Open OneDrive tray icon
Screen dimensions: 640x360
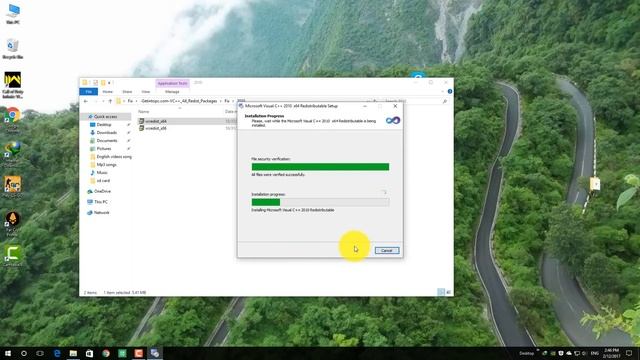[569, 353]
